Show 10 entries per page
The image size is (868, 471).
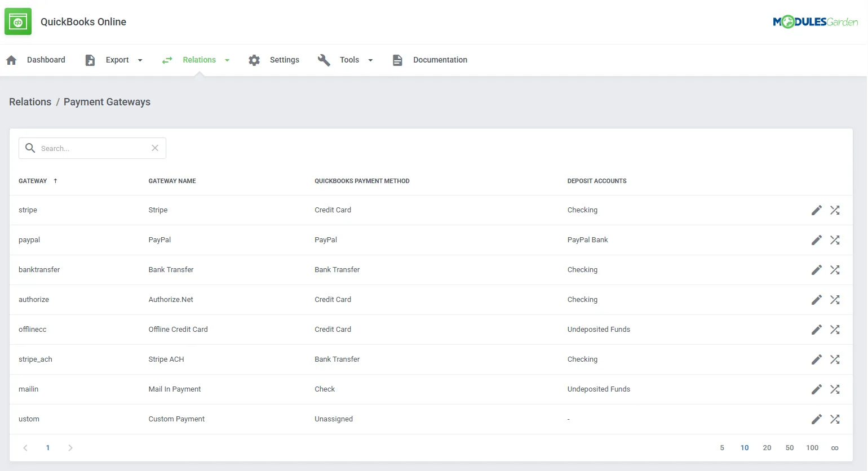[745, 448]
